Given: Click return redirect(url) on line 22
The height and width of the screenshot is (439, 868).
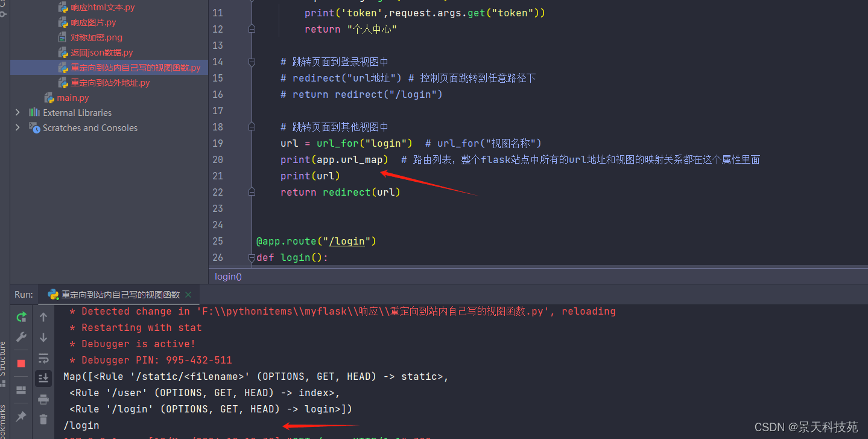Looking at the screenshot, I should (340, 192).
